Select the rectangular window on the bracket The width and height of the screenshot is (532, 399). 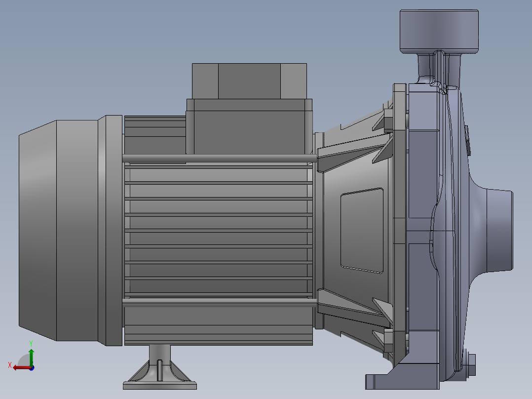(x=362, y=231)
